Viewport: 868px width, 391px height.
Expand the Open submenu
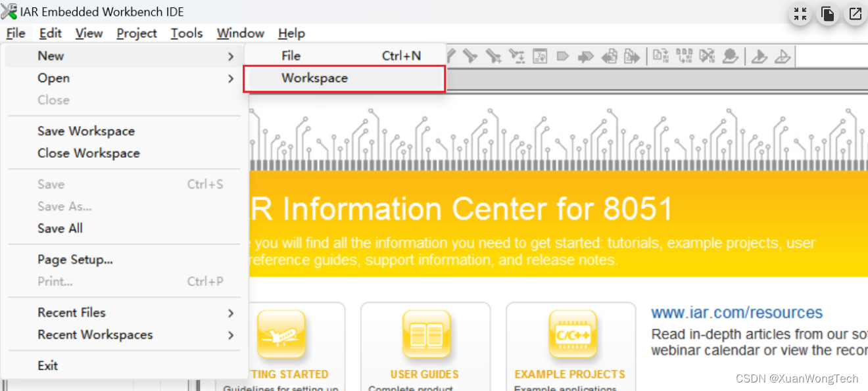[x=125, y=78]
